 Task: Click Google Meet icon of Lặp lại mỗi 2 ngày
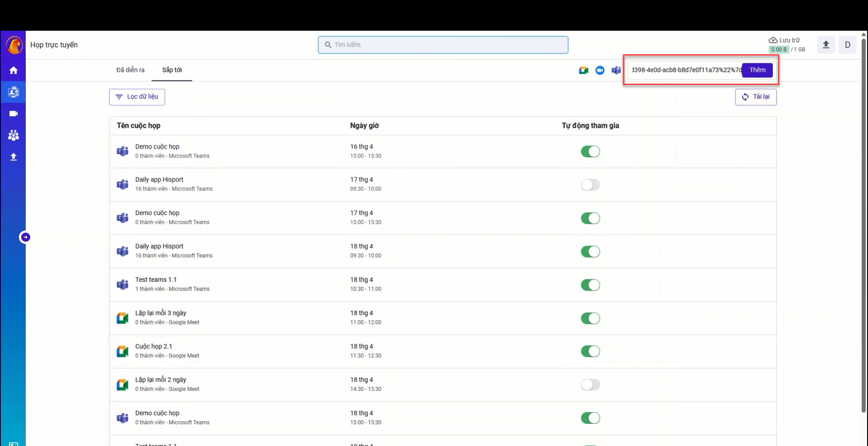(123, 385)
